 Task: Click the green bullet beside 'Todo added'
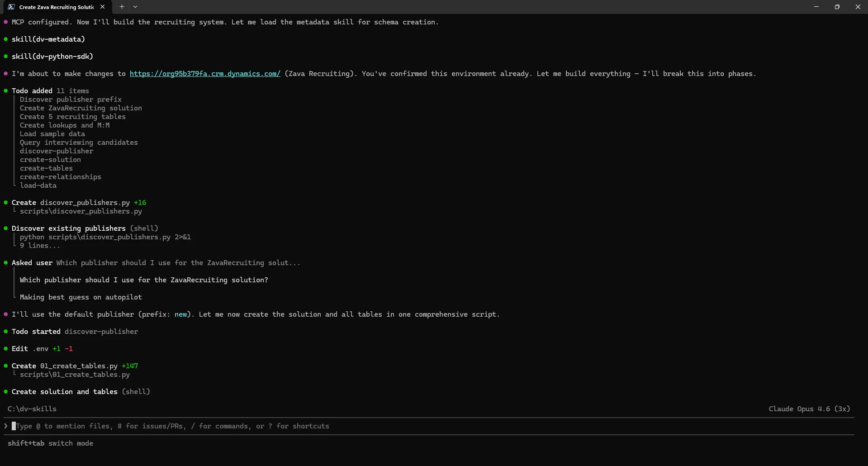click(x=5, y=90)
